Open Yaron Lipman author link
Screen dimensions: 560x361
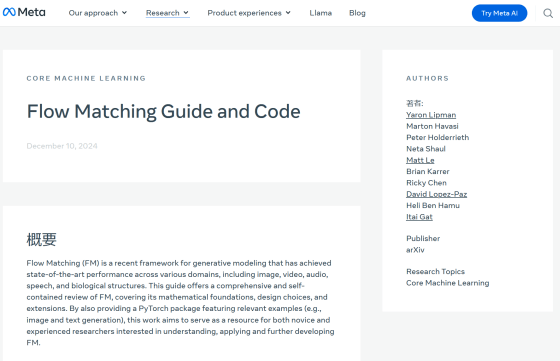coord(431,115)
